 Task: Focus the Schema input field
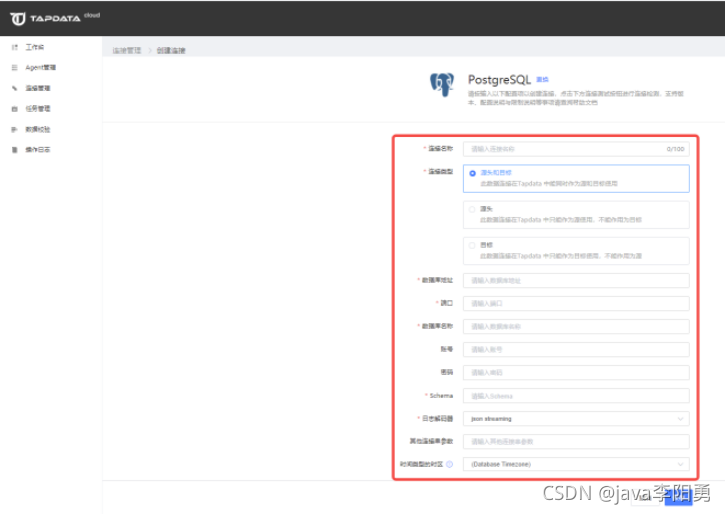pyautogui.click(x=576, y=396)
